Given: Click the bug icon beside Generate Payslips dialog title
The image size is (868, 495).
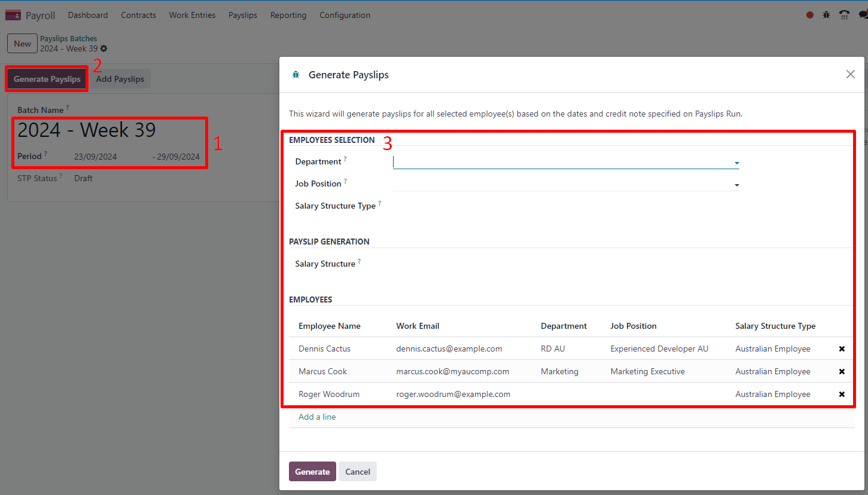Looking at the screenshot, I should point(296,74).
